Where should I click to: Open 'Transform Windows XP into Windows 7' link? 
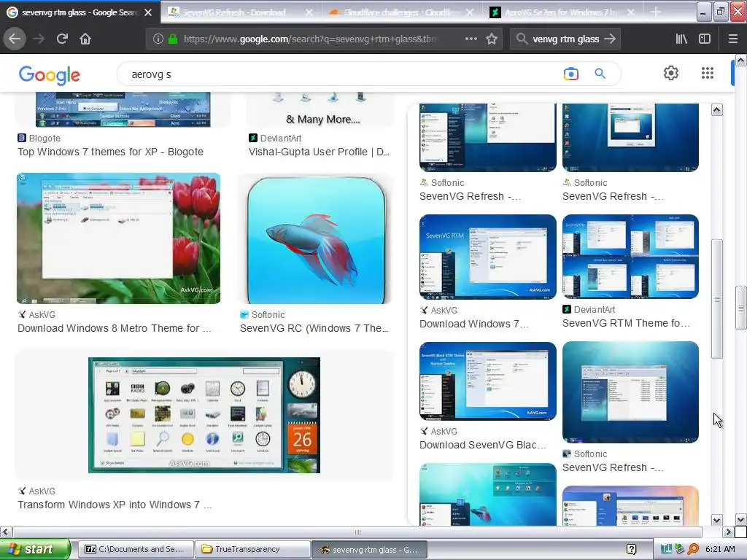(115, 505)
